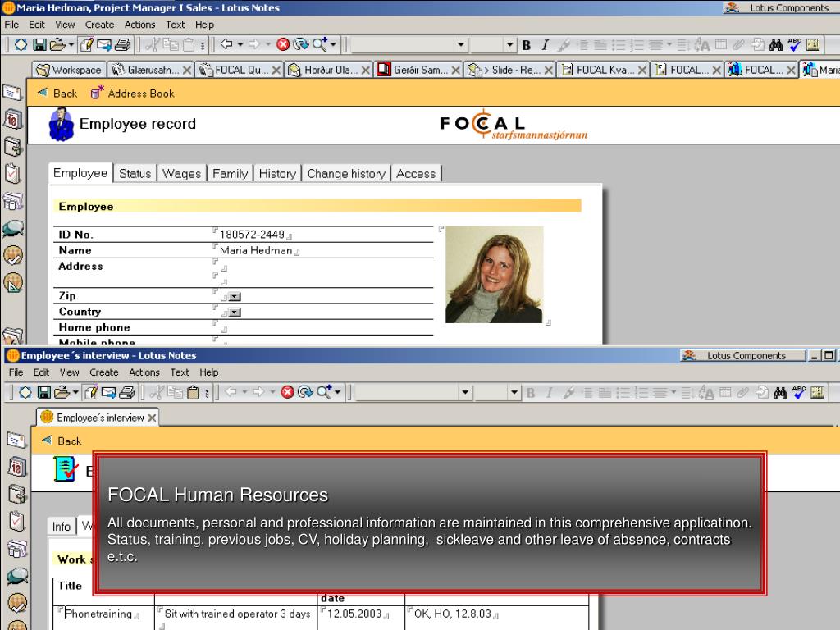840x630 pixels.
Task: Switch to the Status tab
Action: pos(135,174)
